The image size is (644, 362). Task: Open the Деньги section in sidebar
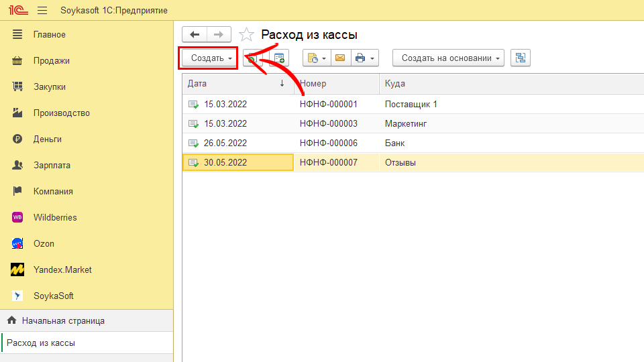tap(47, 139)
